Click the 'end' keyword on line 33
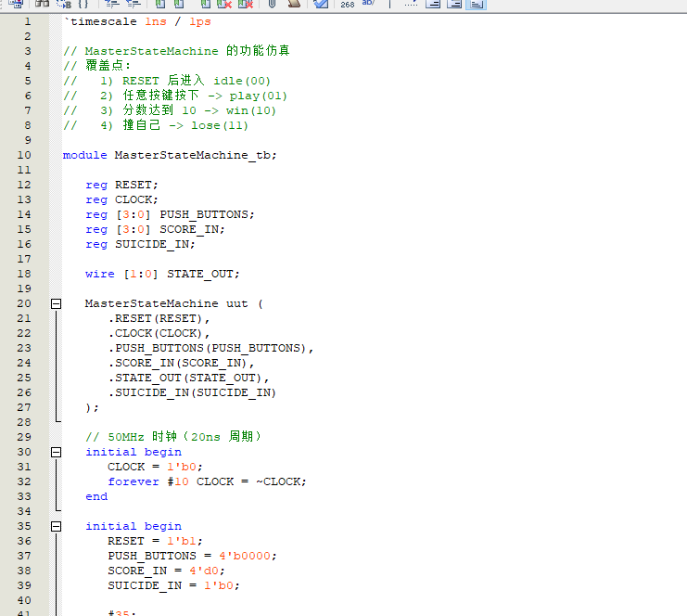Viewport: 687px width, 616px height. 96,496
